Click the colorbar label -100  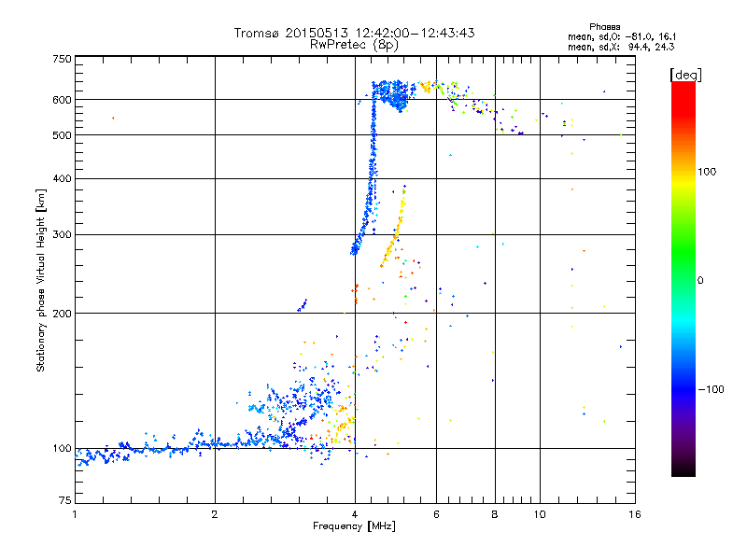point(711,389)
